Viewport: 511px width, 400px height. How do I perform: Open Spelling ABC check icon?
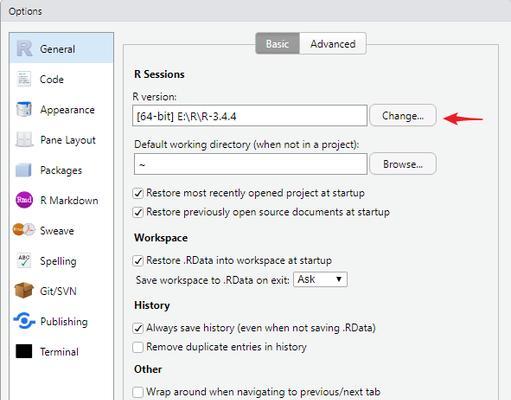pyautogui.click(x=24, y=260)
